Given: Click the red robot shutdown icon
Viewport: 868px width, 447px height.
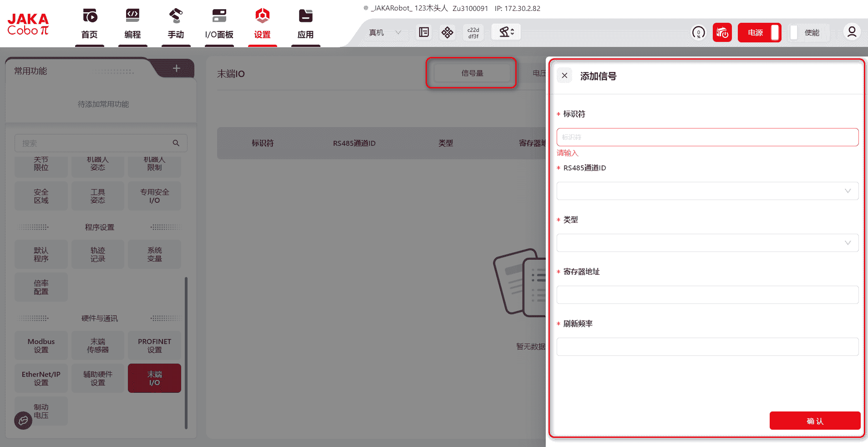Looking at the screenshot, I should click(722, 33).
